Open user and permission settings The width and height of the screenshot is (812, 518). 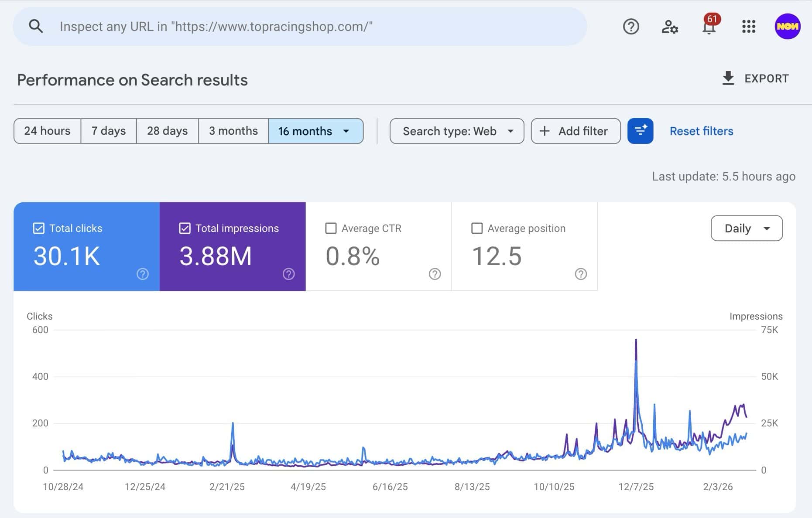(670, 26)
